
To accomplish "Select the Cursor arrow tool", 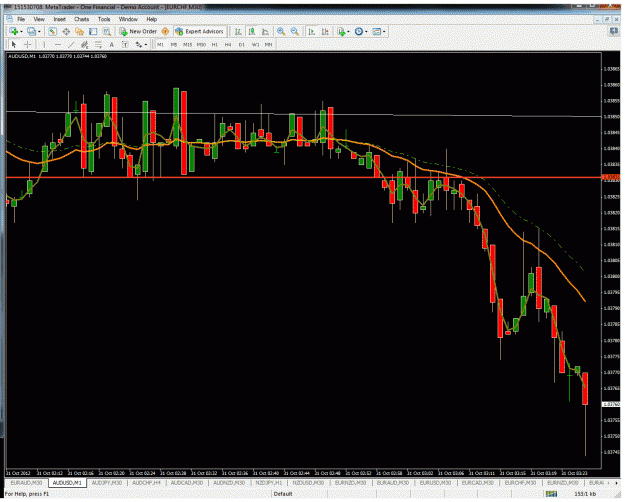I will 14,45.
